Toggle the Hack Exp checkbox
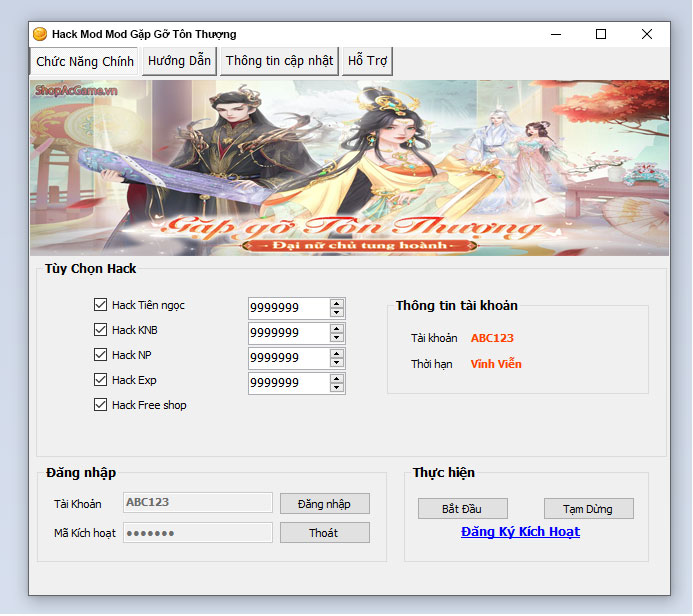This screenshot has height=616, width=693. point(100,380)
